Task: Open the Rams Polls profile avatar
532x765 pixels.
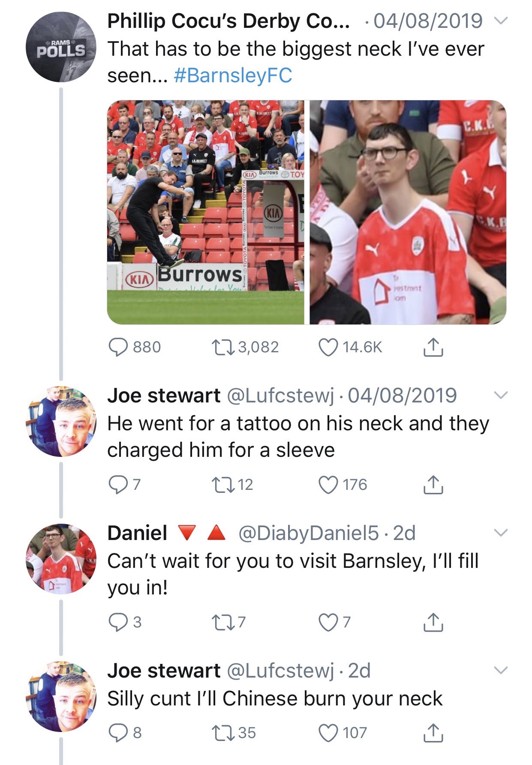Action: [x=61, y=47]
